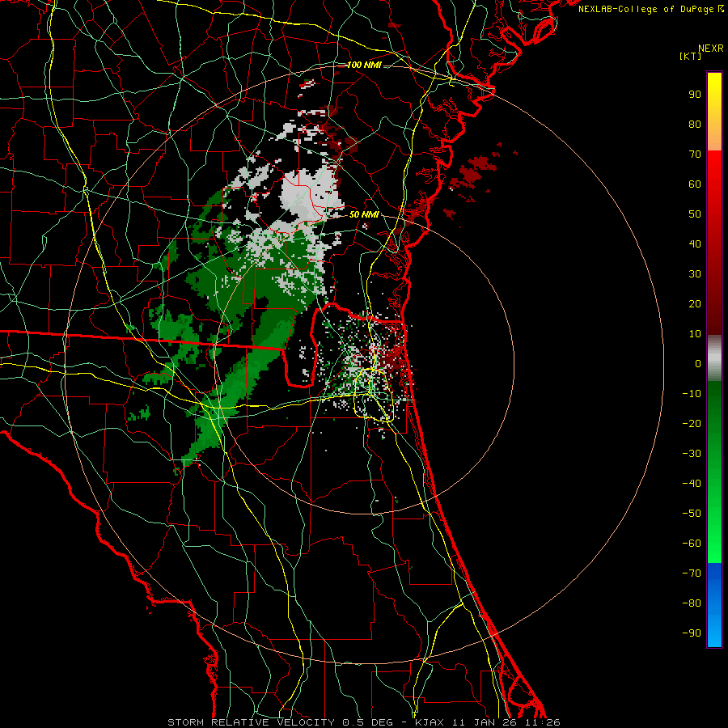Click the -80 value on velocity scale
Image resolution: width=728 pixels, height=728 pixels.
(x=692, y=603)
